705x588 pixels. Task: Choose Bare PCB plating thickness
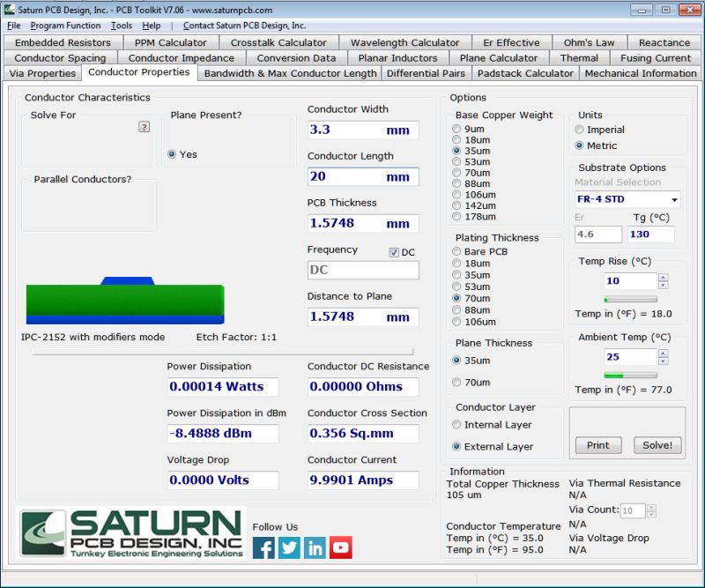coord(456,251)
